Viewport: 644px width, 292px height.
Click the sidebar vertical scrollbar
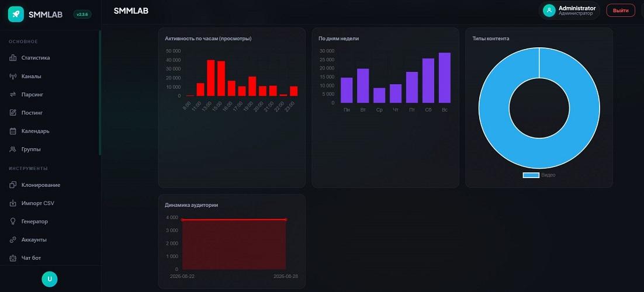point(100,93)
